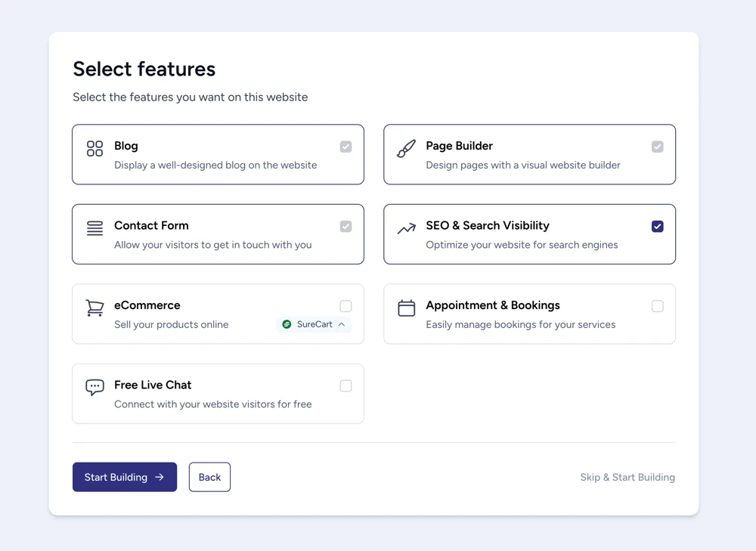Toggle the Contact Form checkbox
This screenshot has height=551, width=756.
345,226
